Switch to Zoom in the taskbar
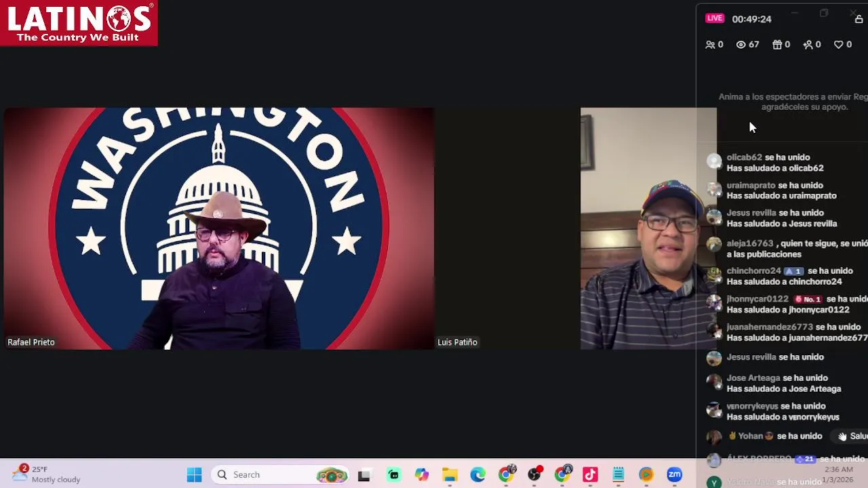Image resolution: width=868 pixels, height=488 pixels. pyautogui.click(x=674, y=475)
